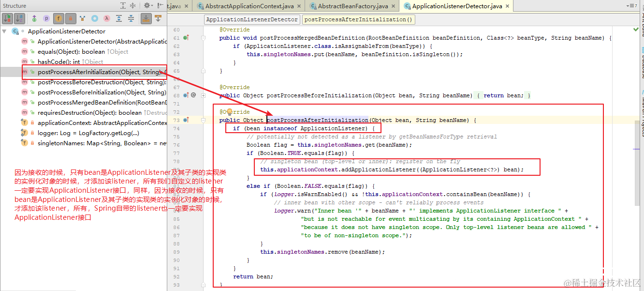Click singletonNames.remove statement on line 89

point(322,252)
